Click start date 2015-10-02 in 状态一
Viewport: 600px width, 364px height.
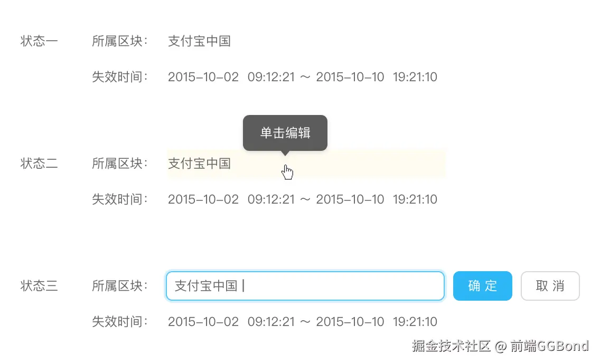coord(203,77)
